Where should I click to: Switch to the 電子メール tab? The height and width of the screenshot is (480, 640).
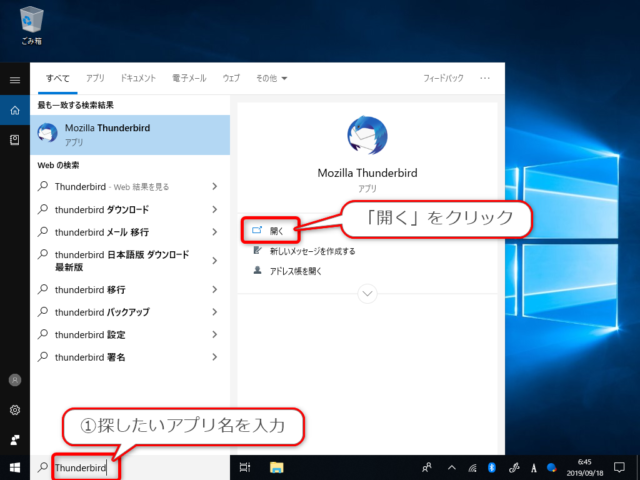click(x=189, y=78)
